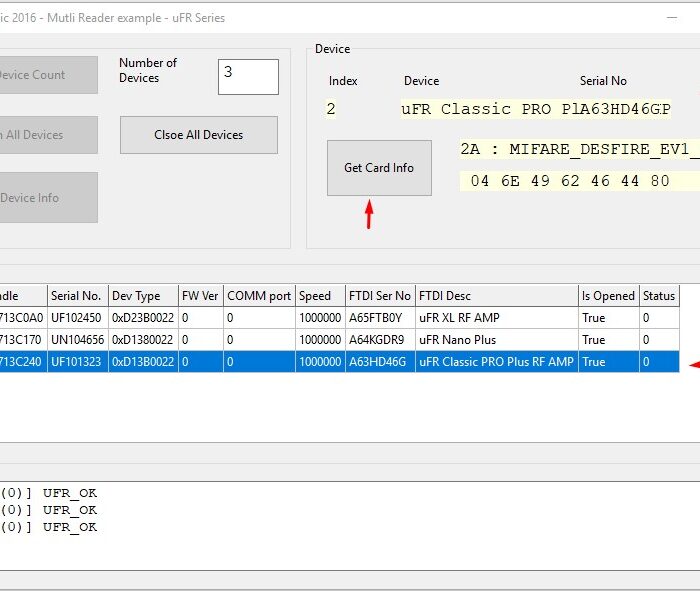Click the FTDI Desc column header
The width and height of the screenshot is (700, 591).
click(497, 296)
